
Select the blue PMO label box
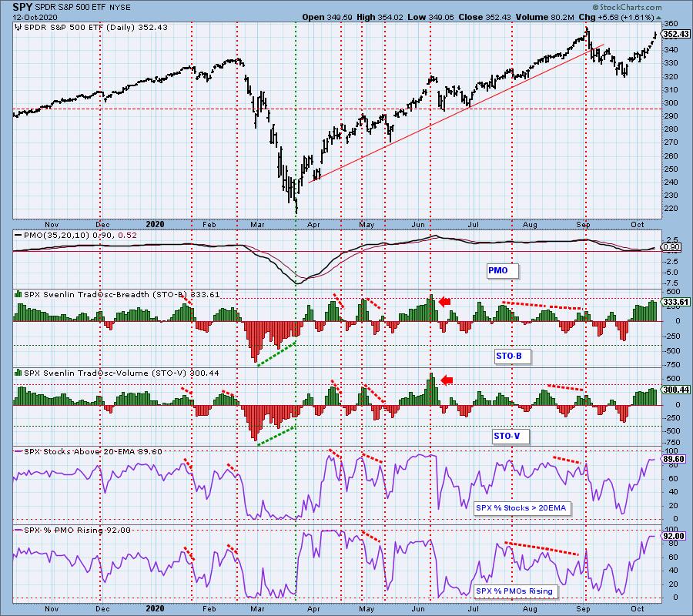click(501, 270)
